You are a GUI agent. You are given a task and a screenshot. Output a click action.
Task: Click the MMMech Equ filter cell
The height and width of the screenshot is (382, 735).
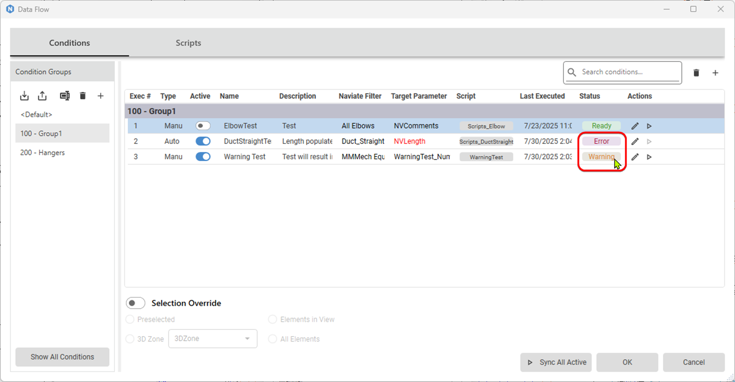click(x=363, y=157)
